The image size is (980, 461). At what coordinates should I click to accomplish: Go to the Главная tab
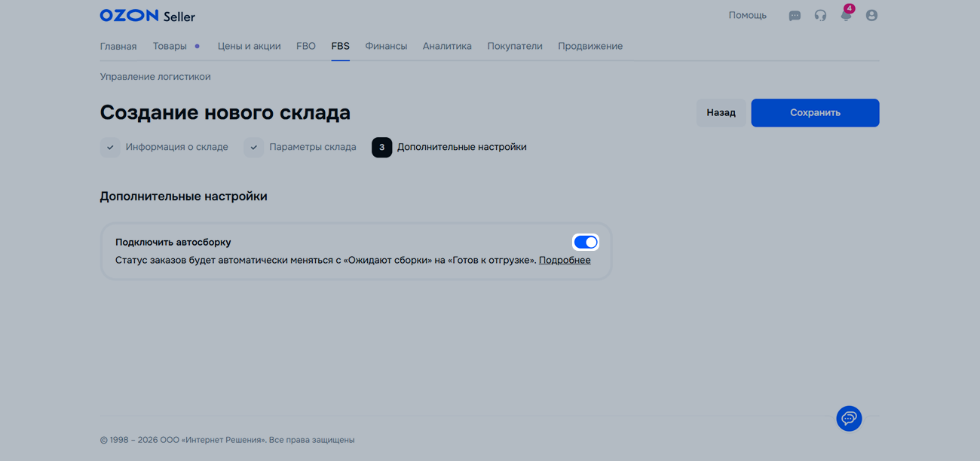(118, 47)
